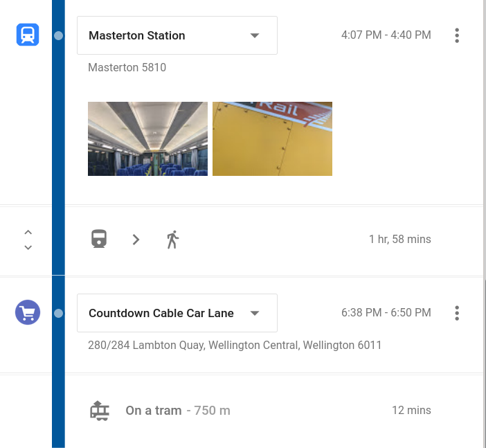Image resolution: width=486 pixels, height=448 pixels.
Task: Click the 4:07 PM - 4:40 PM time range
Action: pos(386,35)
